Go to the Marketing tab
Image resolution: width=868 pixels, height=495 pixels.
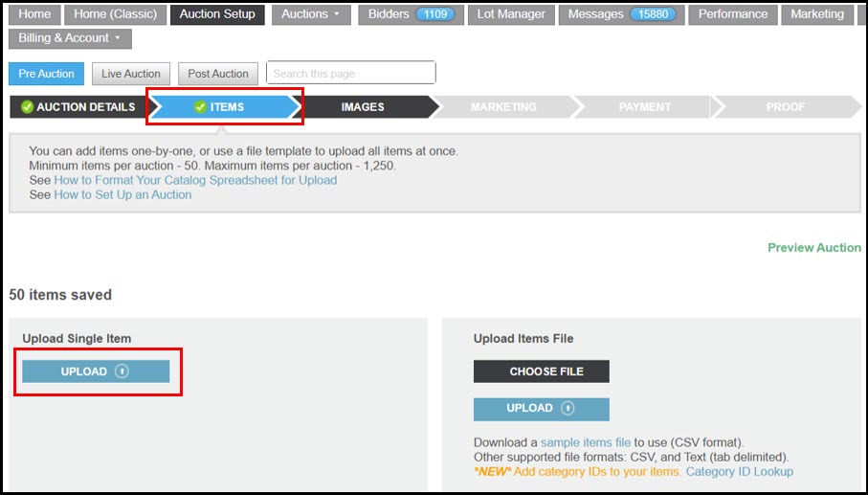coord(817,14)
